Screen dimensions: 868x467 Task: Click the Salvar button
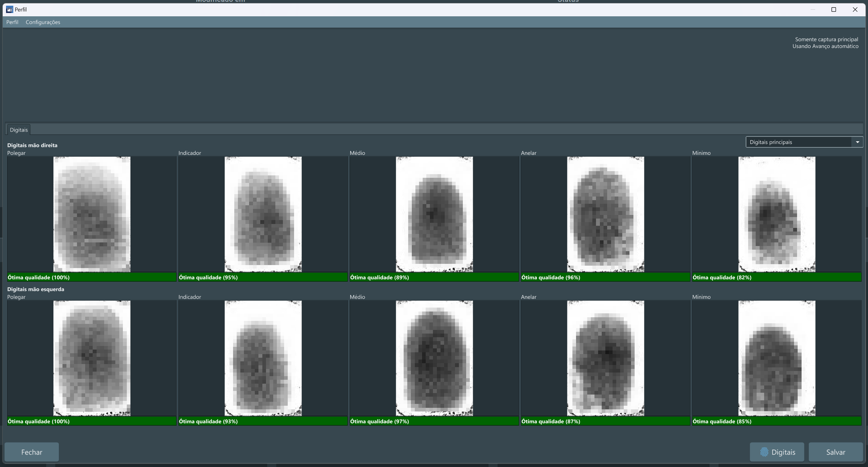[836, 452]
